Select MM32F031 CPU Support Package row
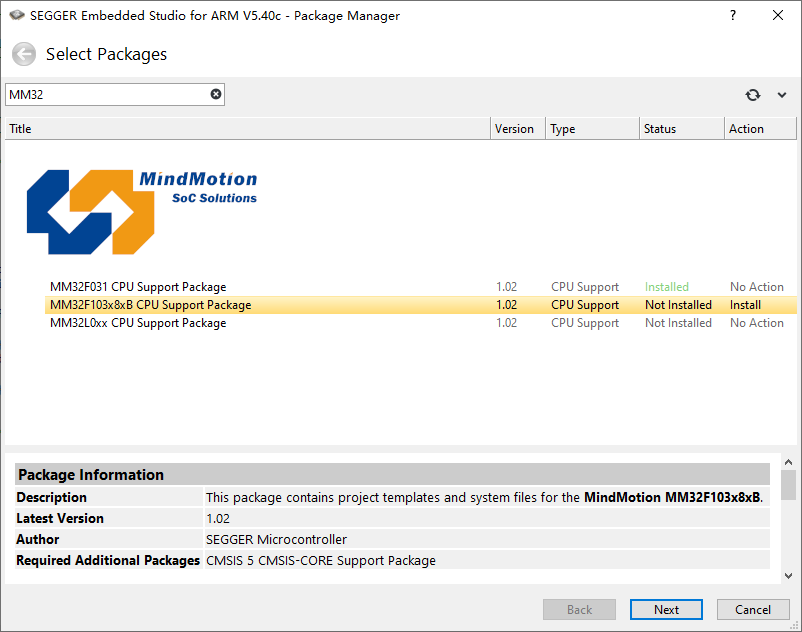Image resolution: width=802 pixels, height=632 pixels. 420,287
